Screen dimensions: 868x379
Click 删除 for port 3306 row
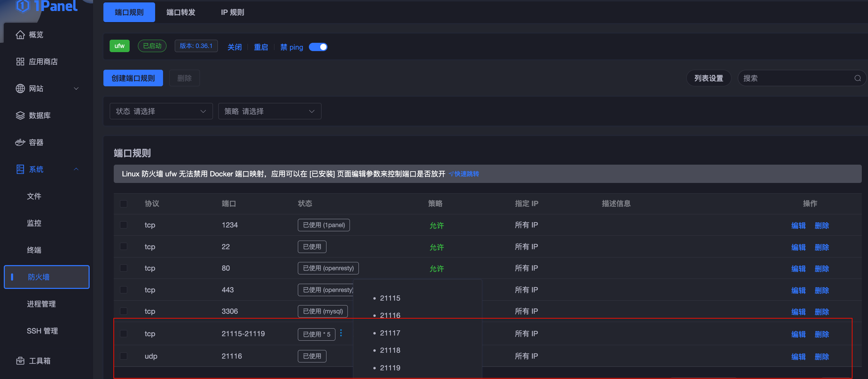coord(822,312)
